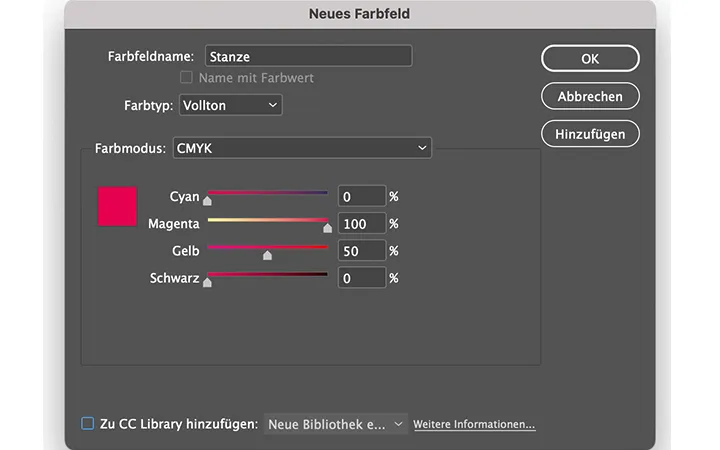Screen dimensions: 720x450
Task: Click the Magenta slider handle
Action: click(327, 228)
